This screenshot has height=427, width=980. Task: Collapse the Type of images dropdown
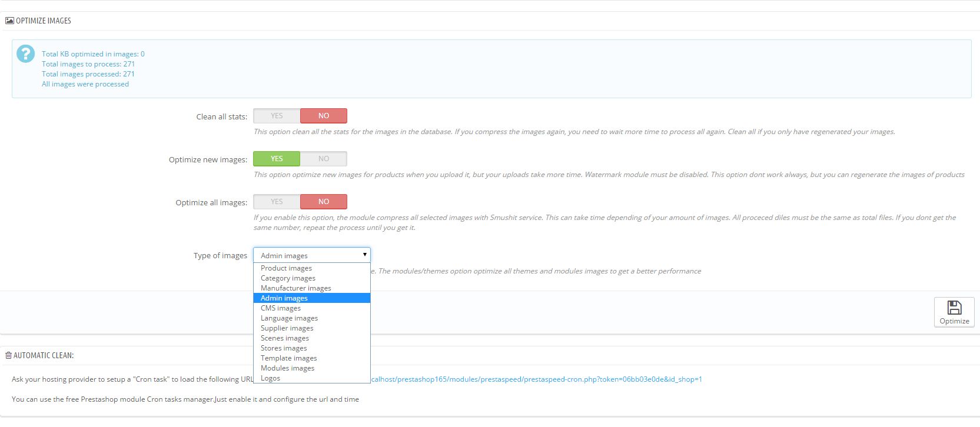click(x=312, y=255)
